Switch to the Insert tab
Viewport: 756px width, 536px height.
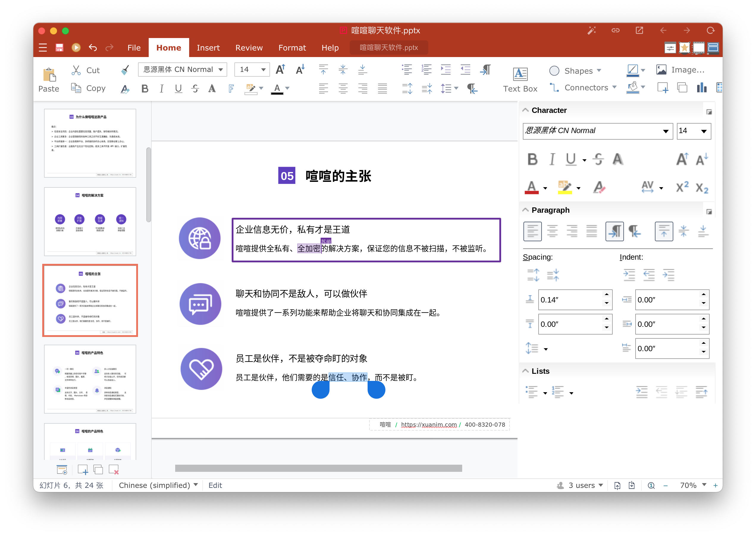[x=208, y=48]
